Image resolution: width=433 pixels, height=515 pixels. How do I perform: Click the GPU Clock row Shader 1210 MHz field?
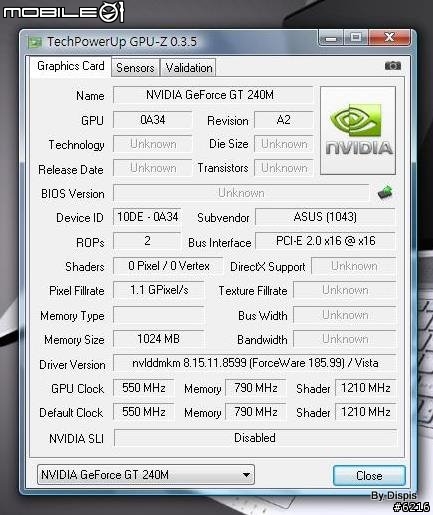366,388
